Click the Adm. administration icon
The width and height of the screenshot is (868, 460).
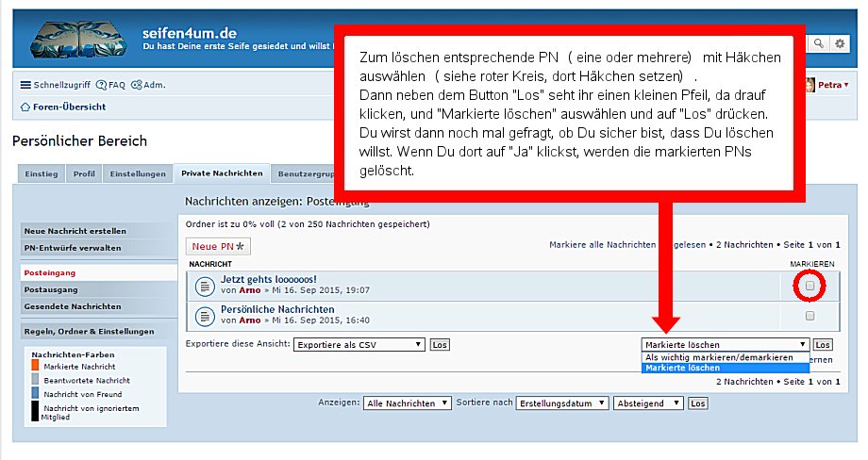137,85
